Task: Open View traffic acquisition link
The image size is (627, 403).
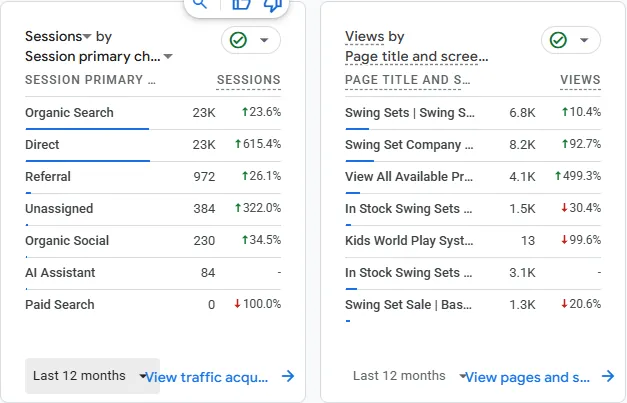Action: click(x=206, y=377)
